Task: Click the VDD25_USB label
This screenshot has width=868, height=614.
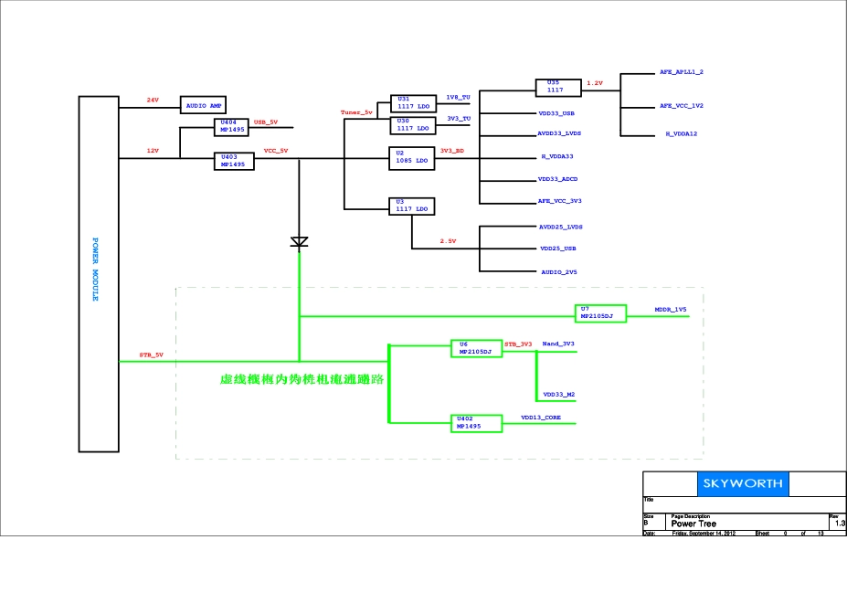Action: (x=558, y=249)
